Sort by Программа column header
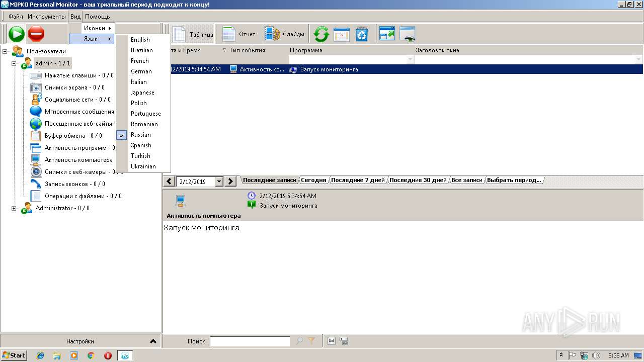644x362 pixels. click(x=306, y=50)
